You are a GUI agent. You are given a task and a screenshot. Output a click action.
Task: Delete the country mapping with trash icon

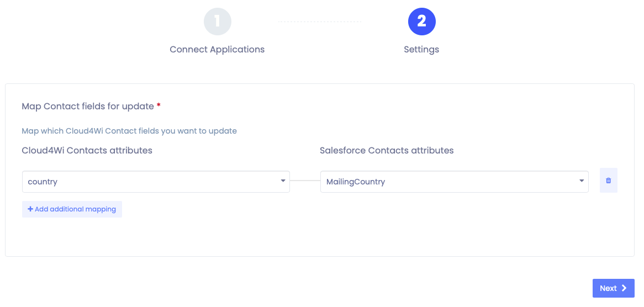tap(608, 180)
